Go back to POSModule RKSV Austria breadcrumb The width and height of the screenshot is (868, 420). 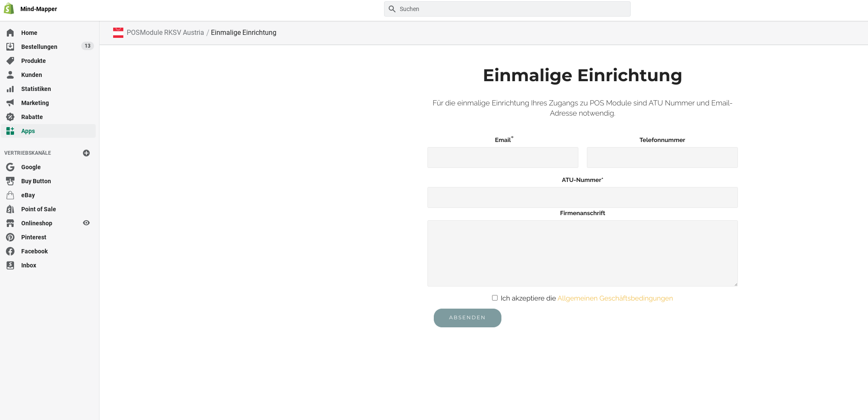point(165,33)
